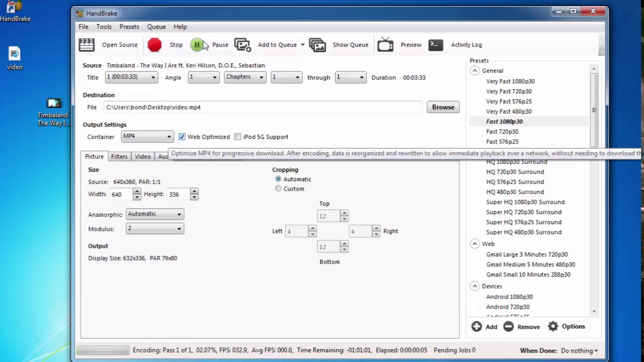644x362 pixels.
Task: Expand the Add to Queue dropdown arrow
Action: pos(302,45)
